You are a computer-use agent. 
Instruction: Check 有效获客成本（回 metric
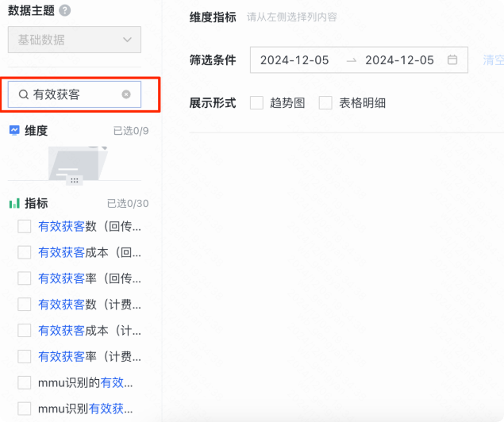point(24,252)
